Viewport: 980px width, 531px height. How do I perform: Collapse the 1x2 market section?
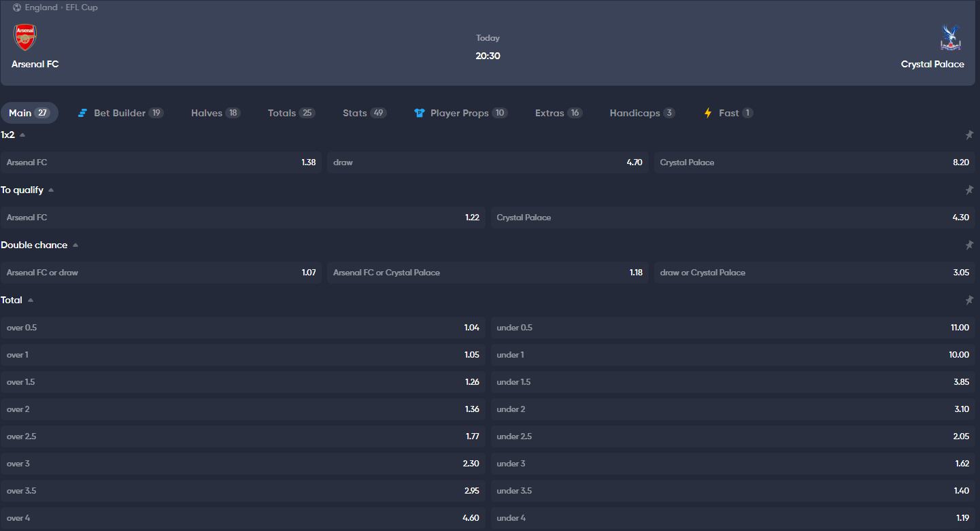[22, 135]
